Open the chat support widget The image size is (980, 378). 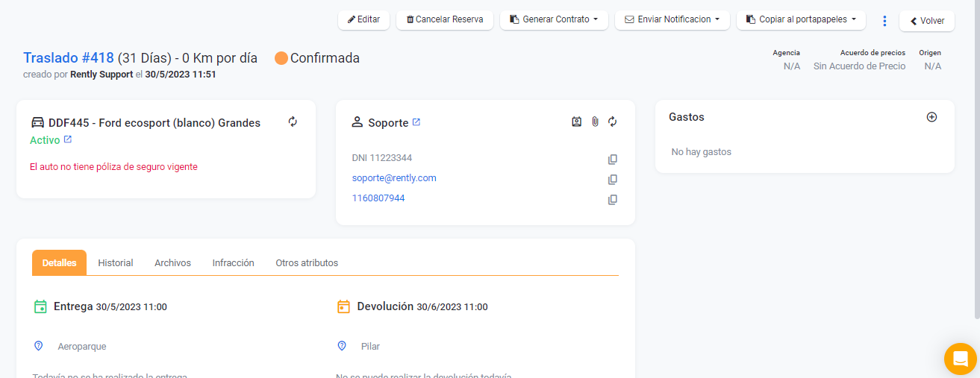tap(960, 358)
